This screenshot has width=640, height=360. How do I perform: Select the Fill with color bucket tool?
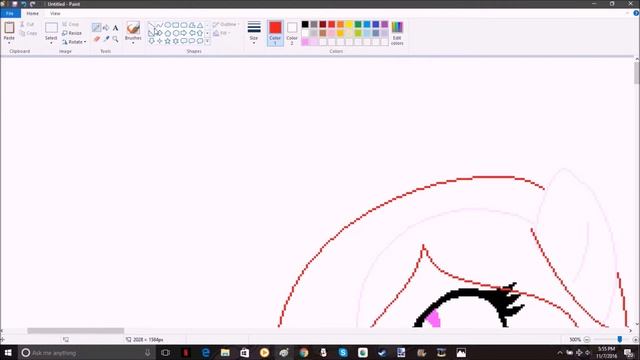pyautogui.click(x=106, y=28)
